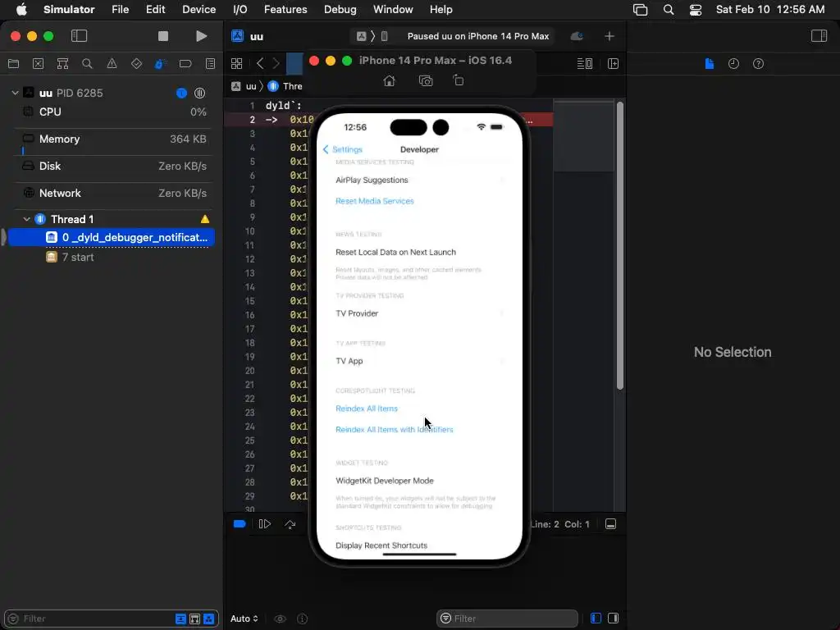Open the Auto variables scope dropdown

tap(244, 619)
